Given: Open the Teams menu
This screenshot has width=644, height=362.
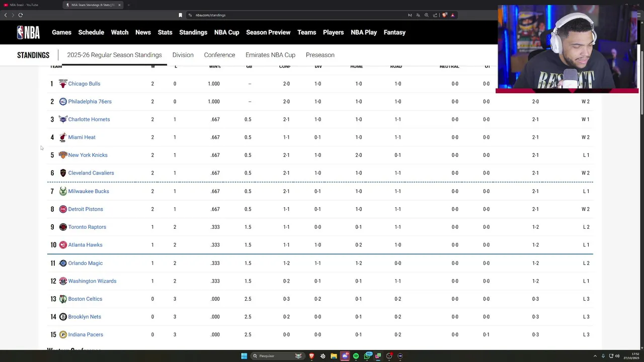Looking at the screenshot, I should tap(307, 32).
